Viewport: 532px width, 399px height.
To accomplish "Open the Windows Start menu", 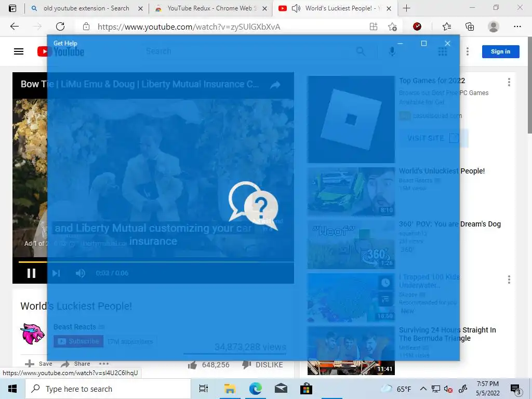I will tap(12, 389).
